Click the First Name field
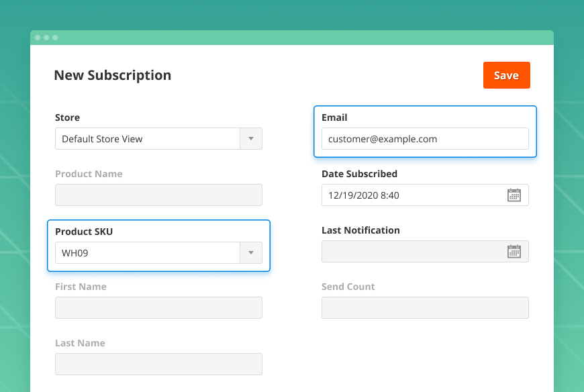 coord(158,307)
